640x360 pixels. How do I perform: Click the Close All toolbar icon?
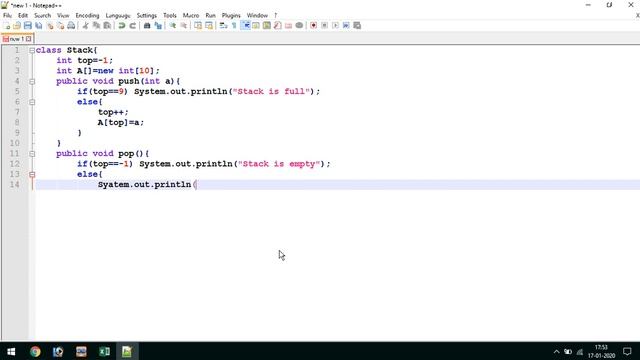[x=60, y=26]
